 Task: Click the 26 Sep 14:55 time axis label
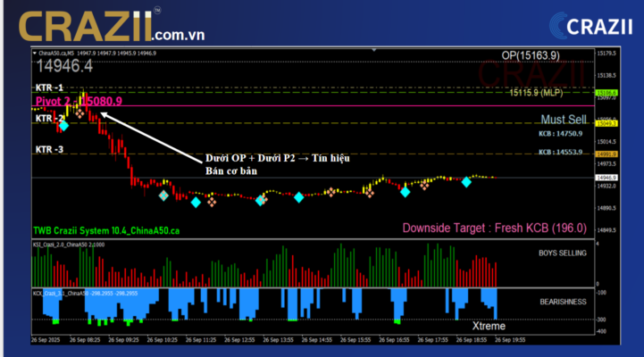(316, 340)
